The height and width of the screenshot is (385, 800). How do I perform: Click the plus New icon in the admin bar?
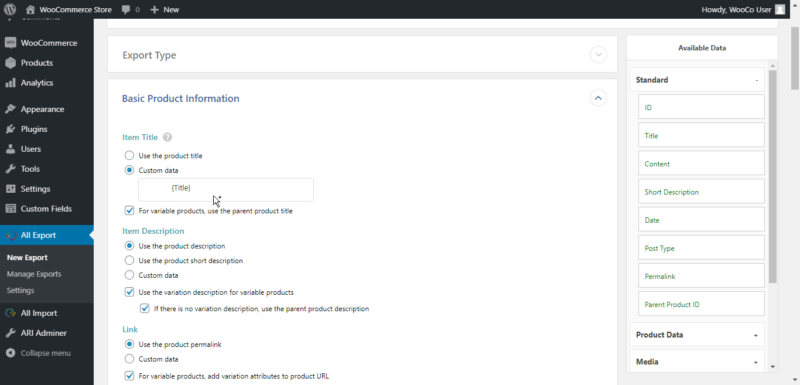(155, 10)
